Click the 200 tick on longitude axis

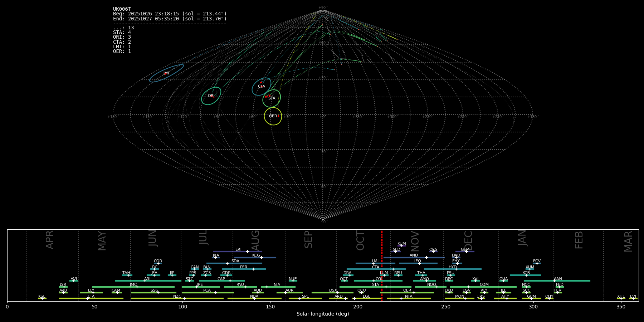tap(358, 307)
